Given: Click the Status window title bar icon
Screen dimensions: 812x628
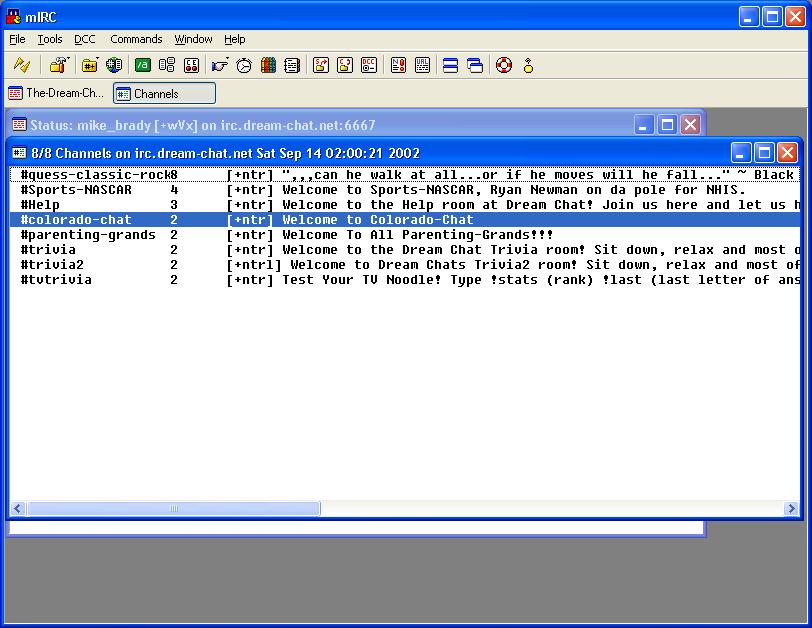Looking at the screenshot, I should coord(19,125).
